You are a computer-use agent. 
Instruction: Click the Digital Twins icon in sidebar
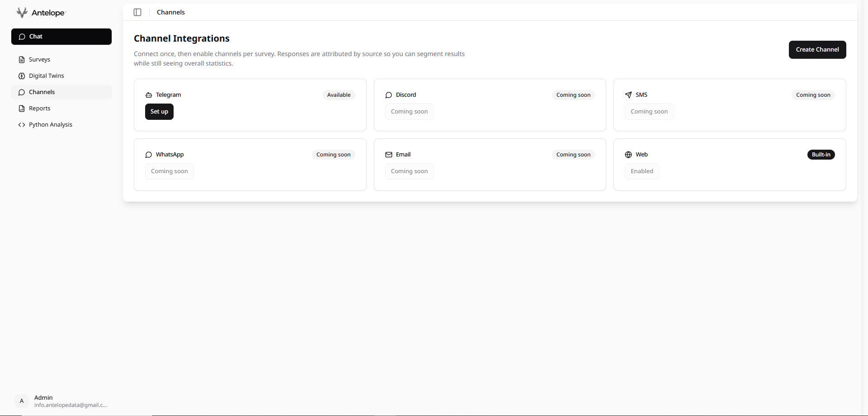tap(22, 76)
